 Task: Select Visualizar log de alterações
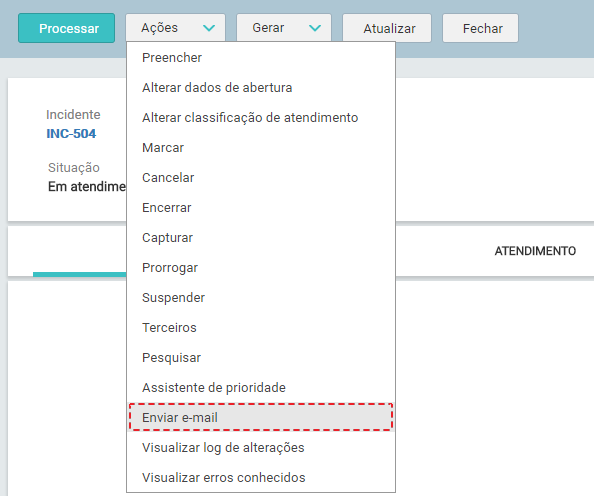click(x=261, y=447)
